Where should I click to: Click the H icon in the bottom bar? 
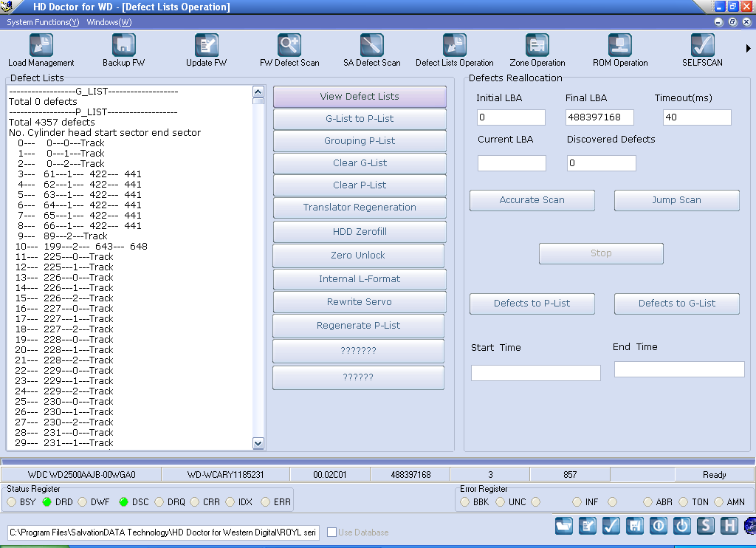coord(729,525)
